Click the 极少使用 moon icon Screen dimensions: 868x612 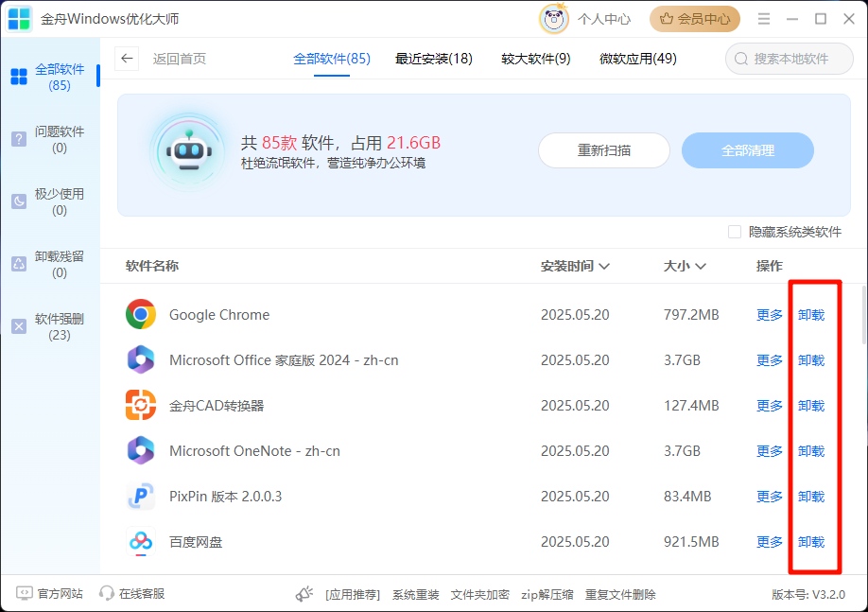coord(19,201)
